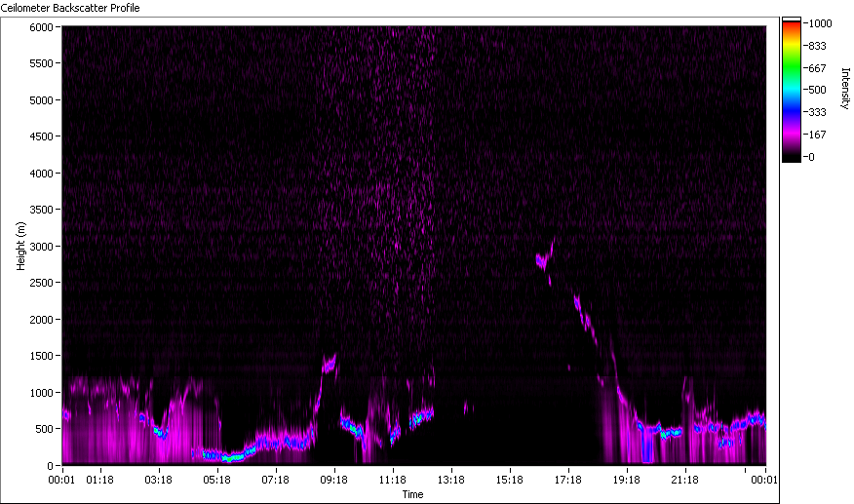Click the Height (m) axis title

20,246
